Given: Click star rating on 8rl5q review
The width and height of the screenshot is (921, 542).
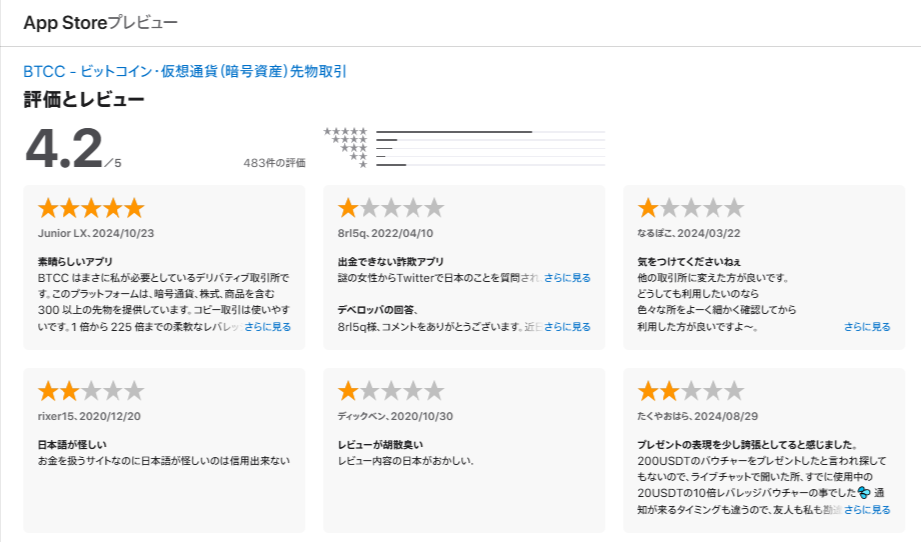Looking at the screenshot, I should click(391, 208).
